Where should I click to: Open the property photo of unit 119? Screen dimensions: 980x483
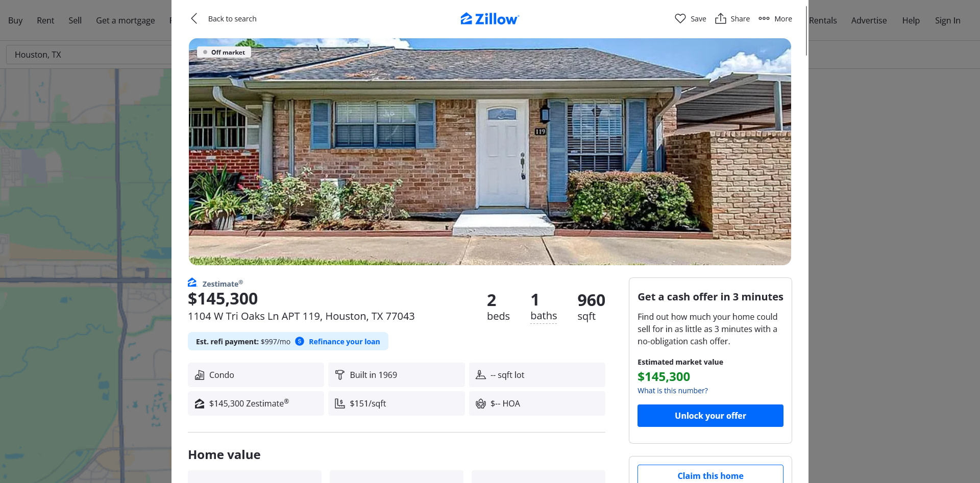pyautogui.click(x=490, y=151)
